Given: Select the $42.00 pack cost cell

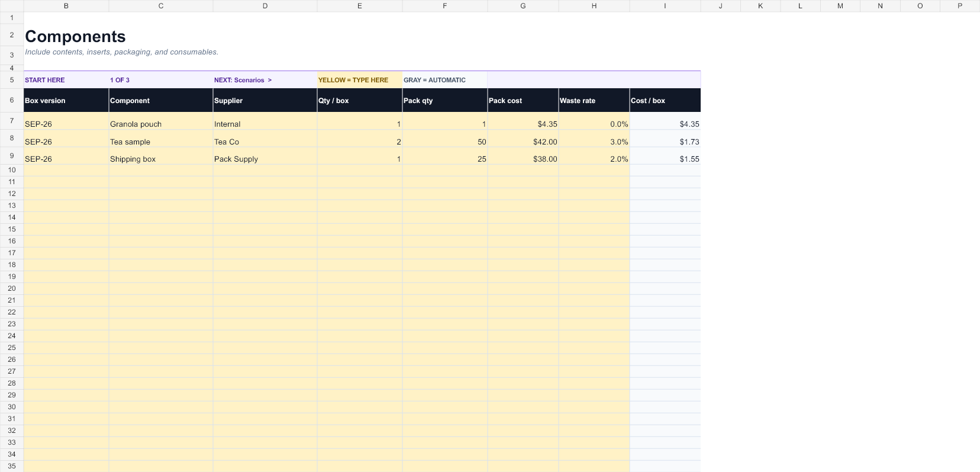Looking at the screenshot, I should tap(523, 139).
